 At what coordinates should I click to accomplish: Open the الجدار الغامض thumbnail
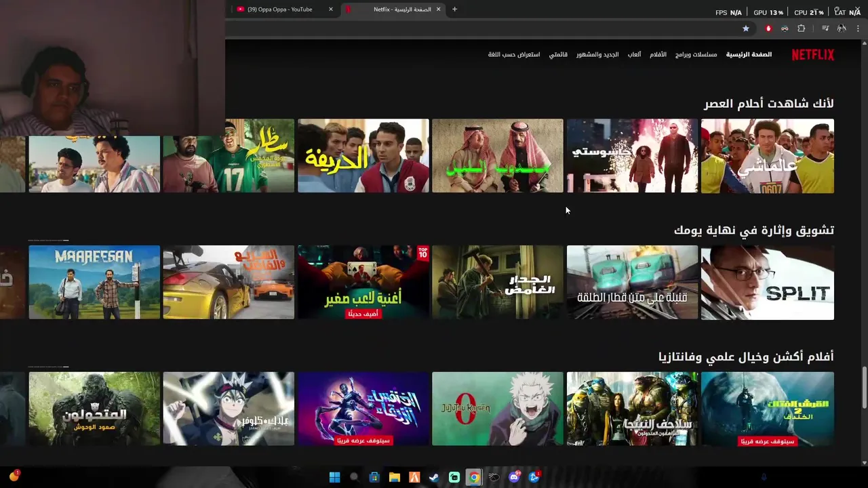pyautogui.click(x=498, y=283)
